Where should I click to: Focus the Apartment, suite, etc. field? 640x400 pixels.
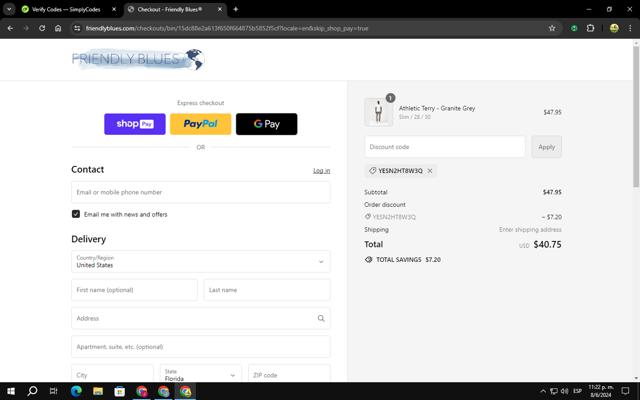tap(200, 347)
